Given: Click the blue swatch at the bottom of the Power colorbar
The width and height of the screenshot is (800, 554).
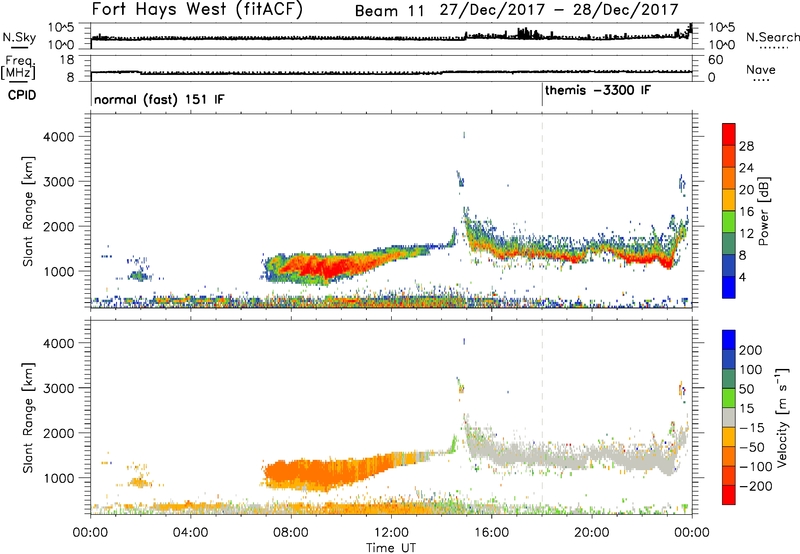Looking at the screenshot, I should tap(729, 287).
